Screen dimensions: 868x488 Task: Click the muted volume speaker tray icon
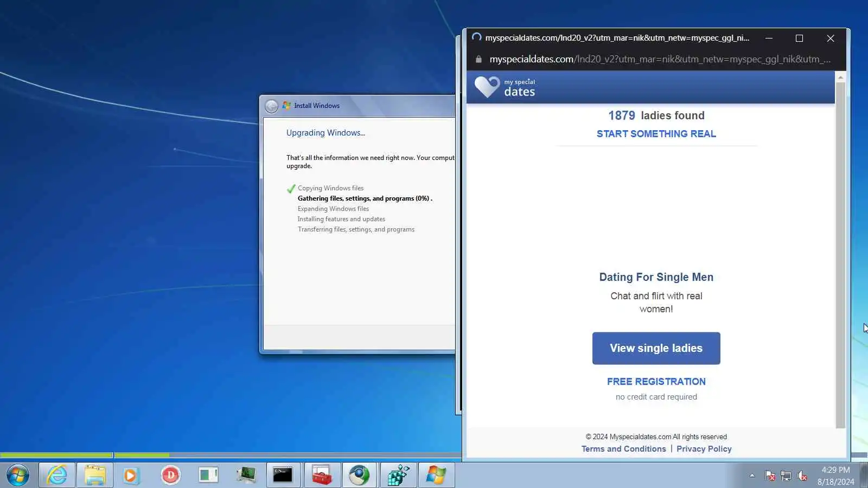pos(802,476)
